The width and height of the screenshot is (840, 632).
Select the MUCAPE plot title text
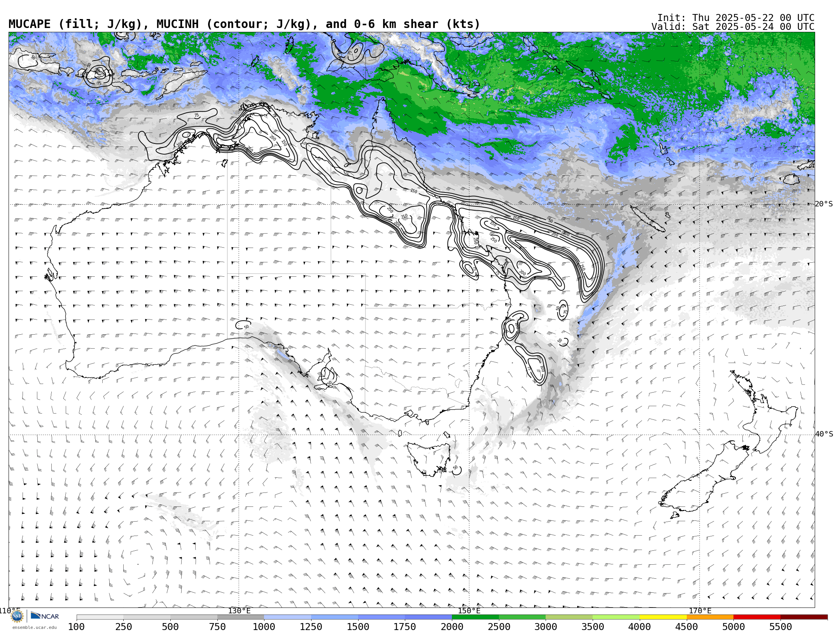click(x=244, y=24)
